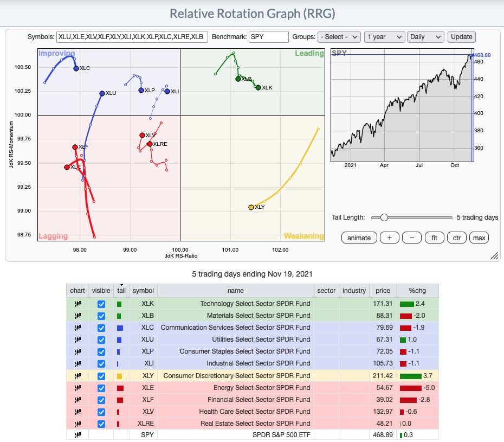The image size is (504, 442).
Task: Open the XLB chart icon
Action: click(x=77, y=316)
